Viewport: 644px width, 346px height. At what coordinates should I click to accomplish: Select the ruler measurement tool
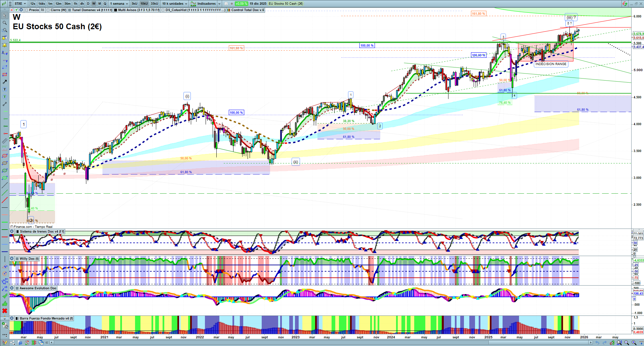coord(5,141)
